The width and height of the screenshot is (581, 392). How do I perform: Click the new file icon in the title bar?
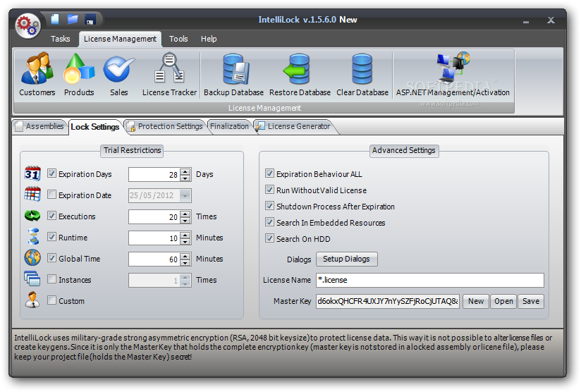[x=55, y=19]
